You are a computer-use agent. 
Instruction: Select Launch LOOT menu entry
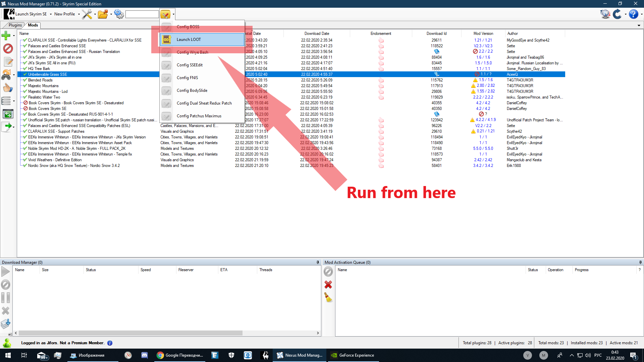point(202,40)
